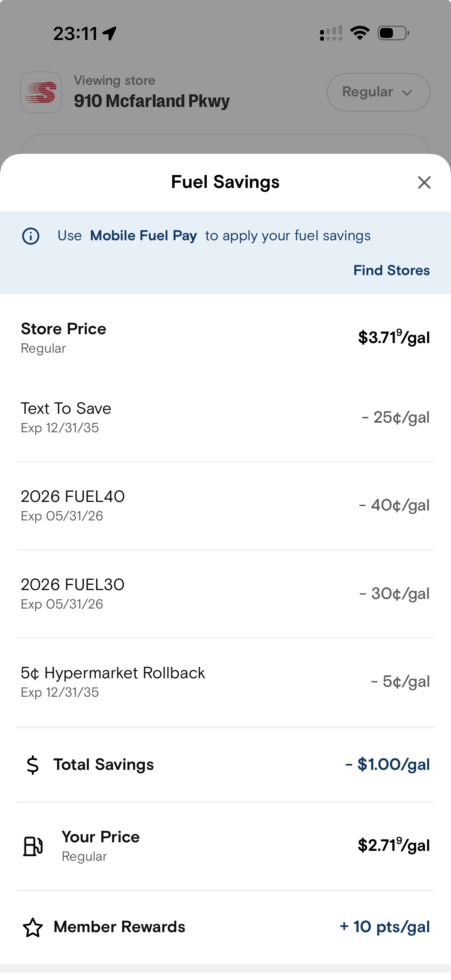Close the Fuel Savings sheet
Viewport: 451px width, 980px height.
click(424, 182)
